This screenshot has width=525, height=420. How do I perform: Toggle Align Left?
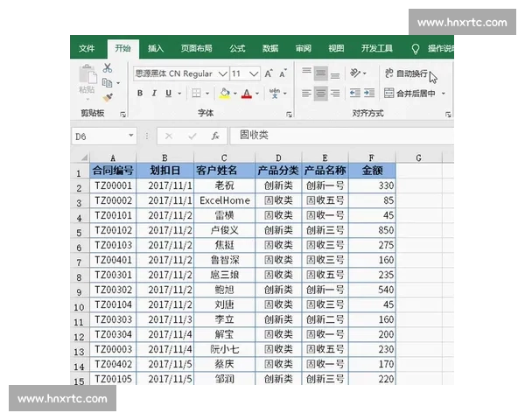pyautogui.click(x=306, y=93)
